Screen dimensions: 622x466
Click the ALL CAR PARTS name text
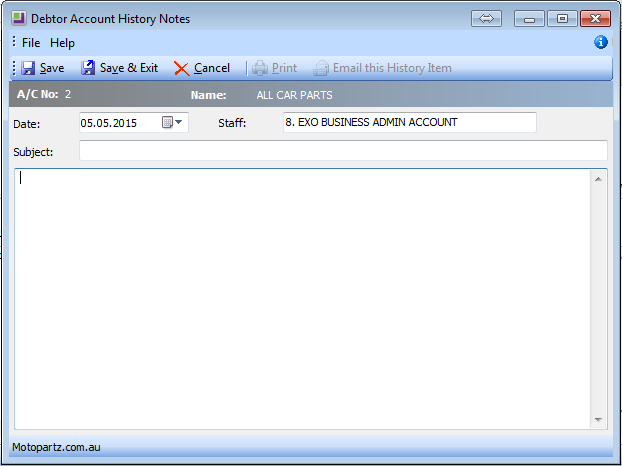pyautogui.click(x=294, y=95)
